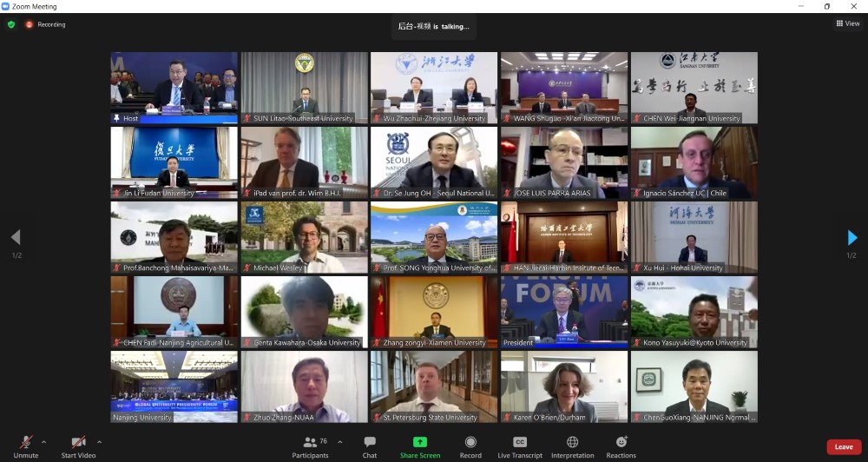Expand the Participants caret menu
The image size is (868, 462).
pos(339,441)
